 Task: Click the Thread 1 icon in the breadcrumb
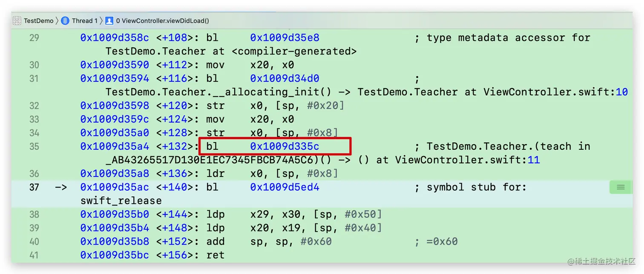point(65,20)
